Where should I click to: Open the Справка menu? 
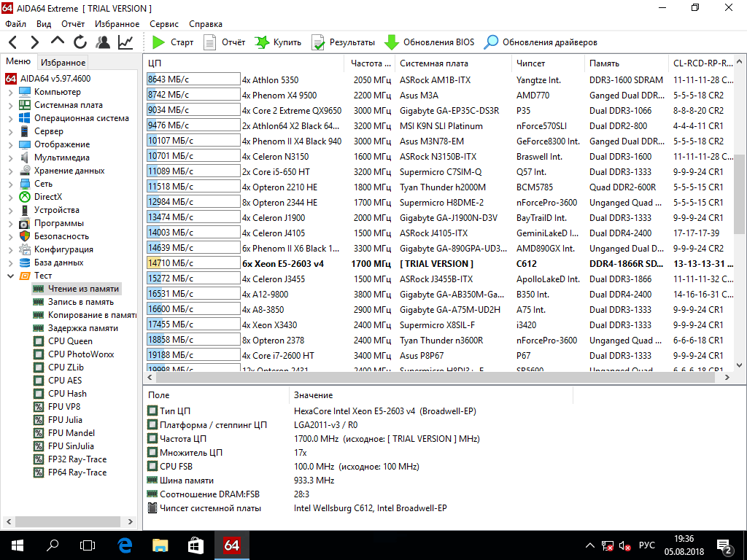click(205, 24)
